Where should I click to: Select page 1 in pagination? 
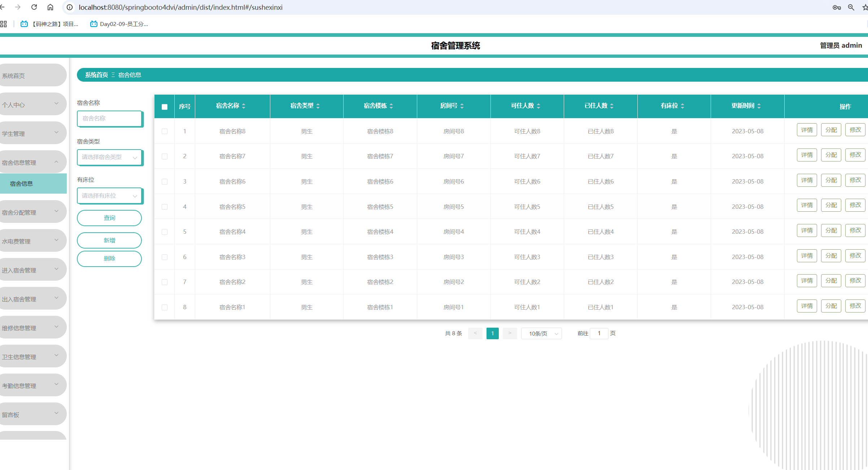pyautogui.click(x=492, y=333)
